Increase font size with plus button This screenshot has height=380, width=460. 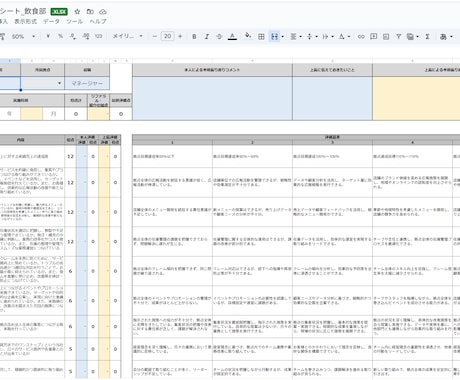180,36
